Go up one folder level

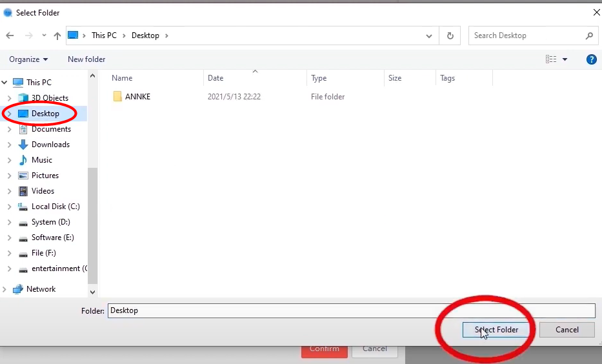(57, 35)
